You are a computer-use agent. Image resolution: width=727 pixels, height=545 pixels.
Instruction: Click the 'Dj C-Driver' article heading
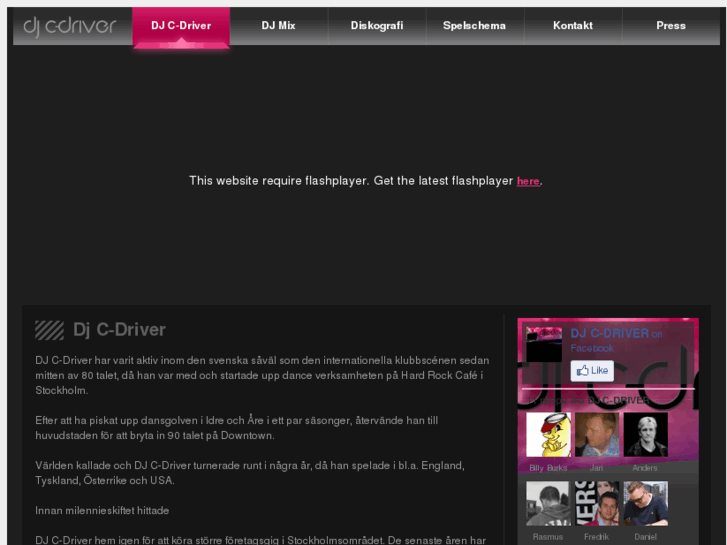(119, 330)
